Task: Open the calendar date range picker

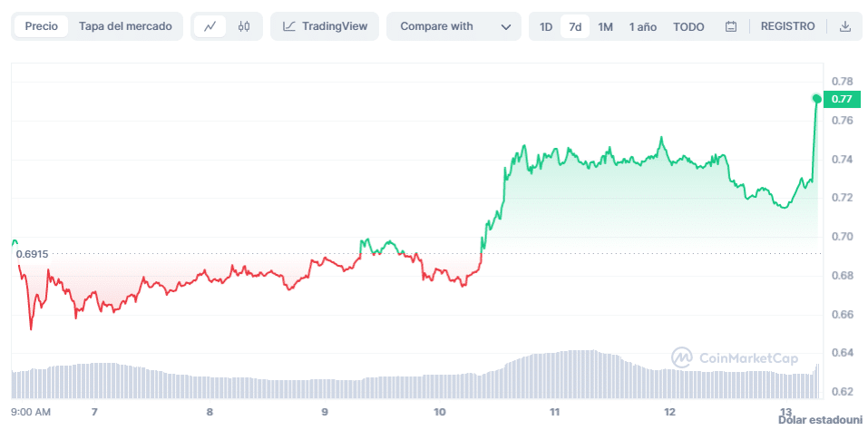Action: point(731,26)
